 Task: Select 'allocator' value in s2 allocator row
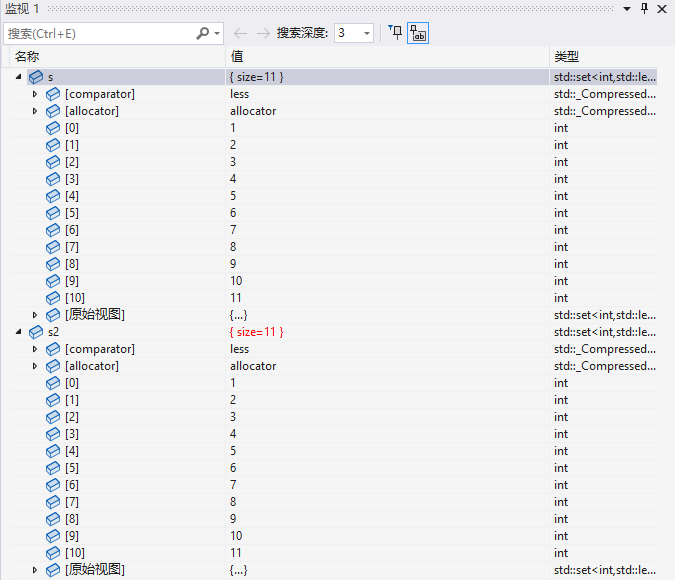coord(253,366)
